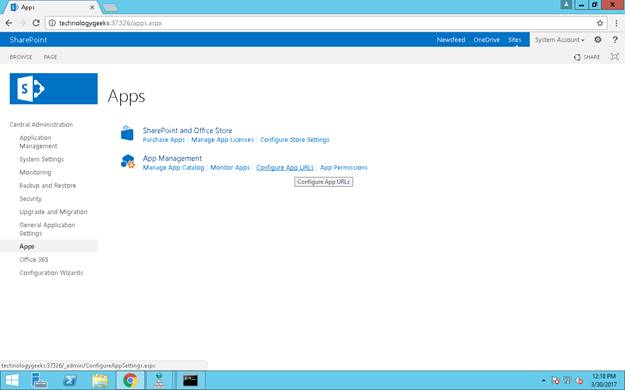Go to Newsfeed in top bar
The height and width of the screenshot is (390, 625).
451,40
